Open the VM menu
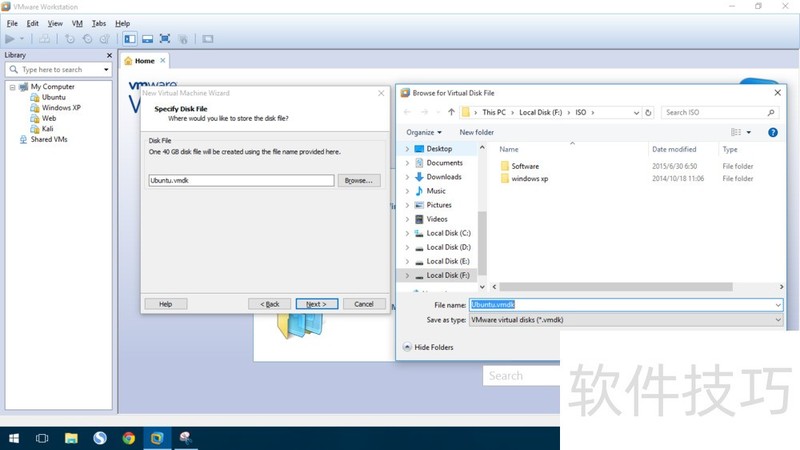Screen dimensions: 800x450 pos(77,23)
